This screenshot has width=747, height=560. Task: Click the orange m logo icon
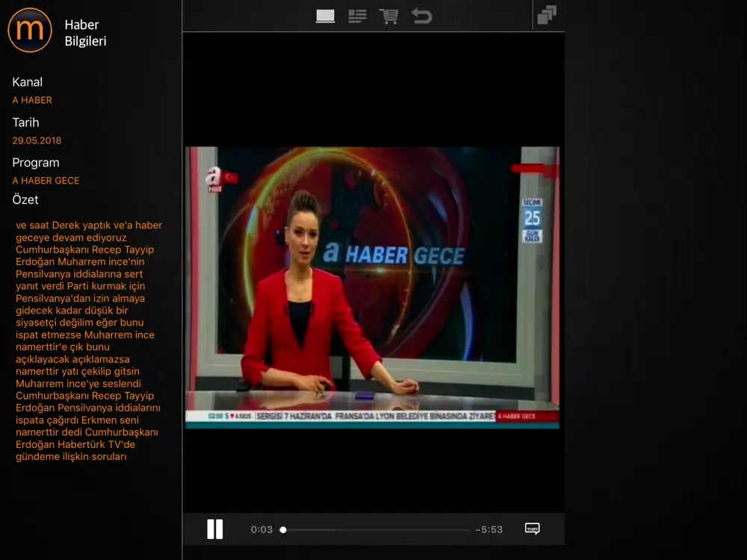tap(30, 30)
